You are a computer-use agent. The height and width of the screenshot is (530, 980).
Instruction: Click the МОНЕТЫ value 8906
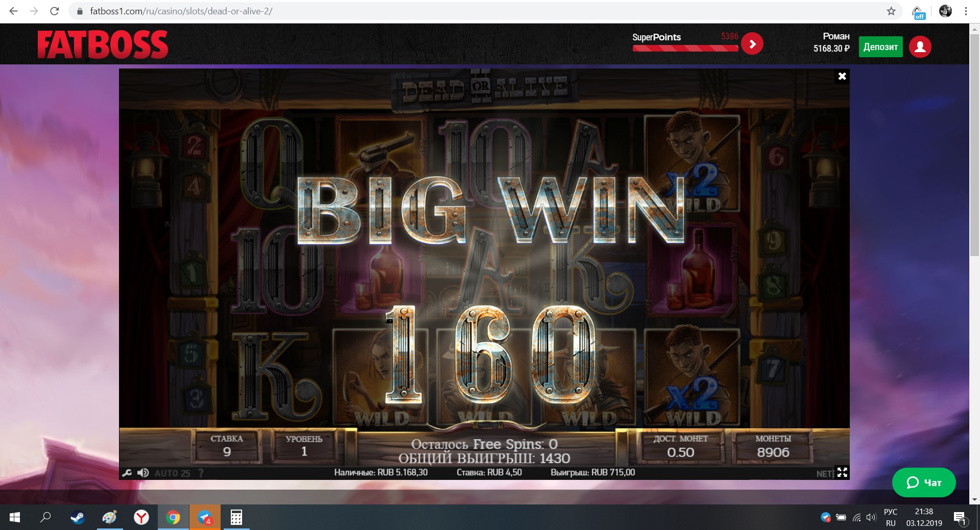(x=773, y=452)
